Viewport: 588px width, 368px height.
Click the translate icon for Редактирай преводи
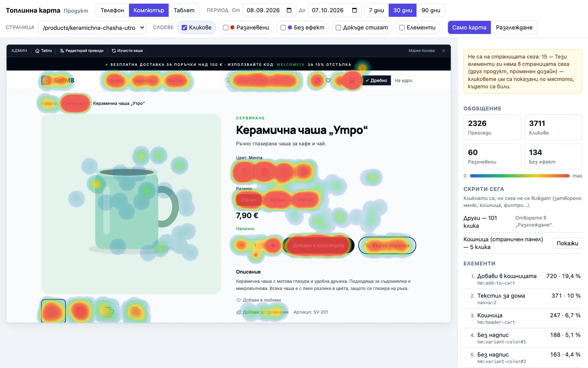(62, 51)
